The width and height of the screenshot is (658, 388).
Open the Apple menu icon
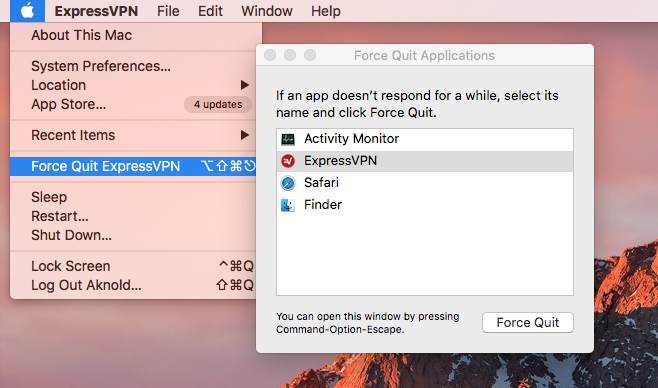[27, 11]
